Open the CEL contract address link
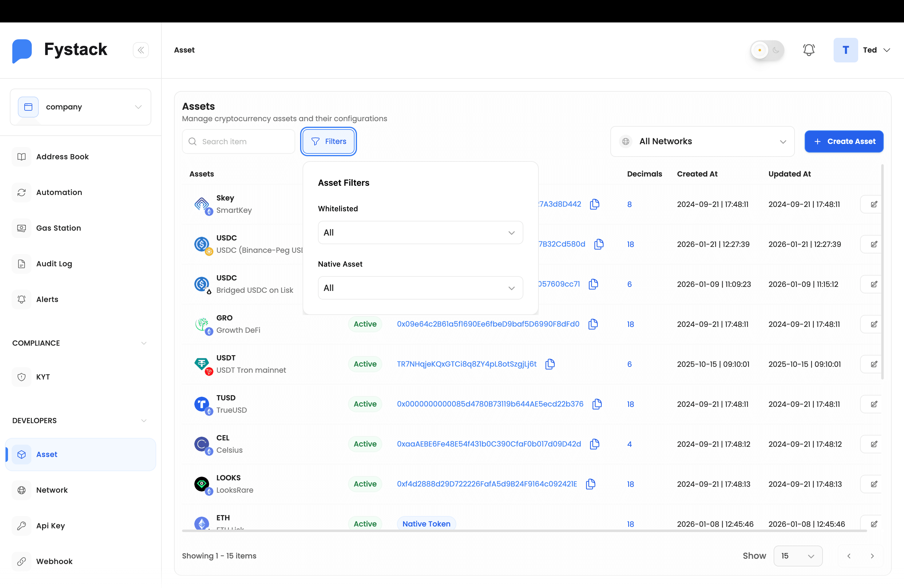Image resolution: width=904 pixels, height=588 pixels. pyautogui.click(x=489, y=444)
